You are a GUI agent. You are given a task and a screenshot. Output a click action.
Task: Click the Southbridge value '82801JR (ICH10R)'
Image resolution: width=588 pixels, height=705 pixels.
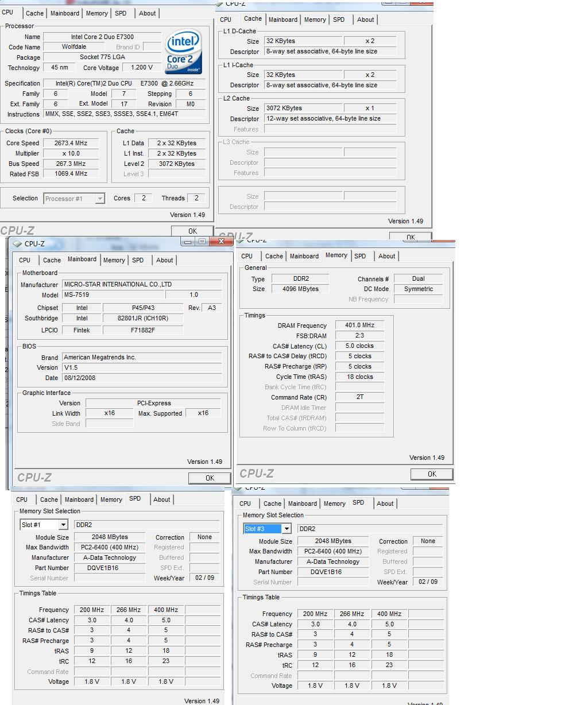tap(143, 318)
